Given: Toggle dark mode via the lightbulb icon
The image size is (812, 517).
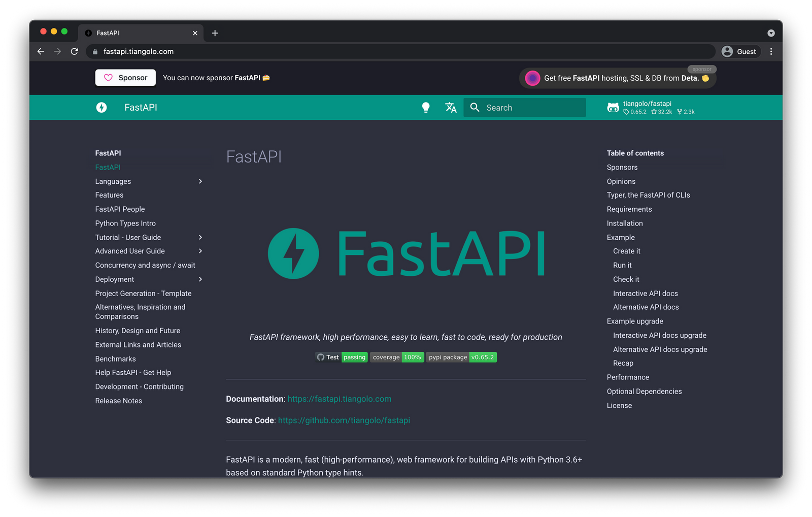Looking at the screenshot, I should click(x=426, y=107).
